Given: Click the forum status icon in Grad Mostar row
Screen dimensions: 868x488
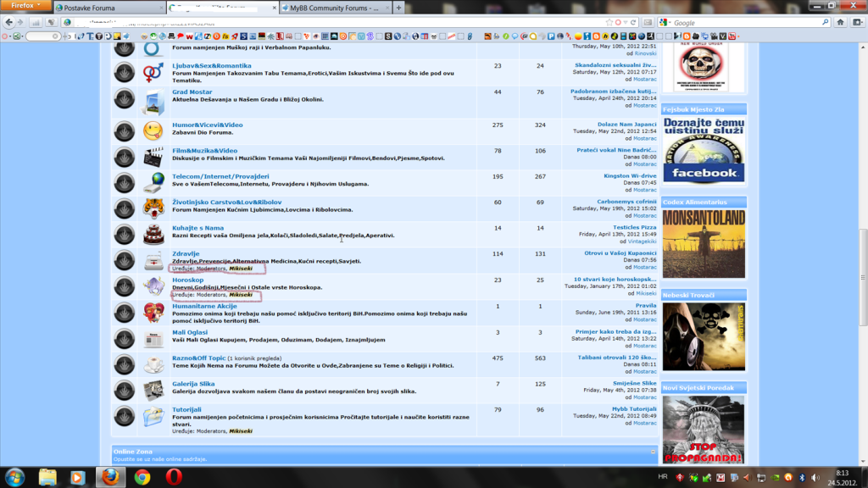Looking at the screenshot, I should tap(125, 98).
